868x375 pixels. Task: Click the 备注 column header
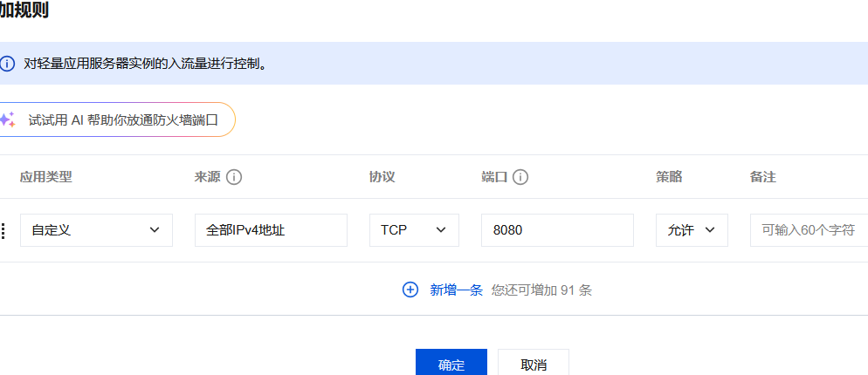pos(763,177)
